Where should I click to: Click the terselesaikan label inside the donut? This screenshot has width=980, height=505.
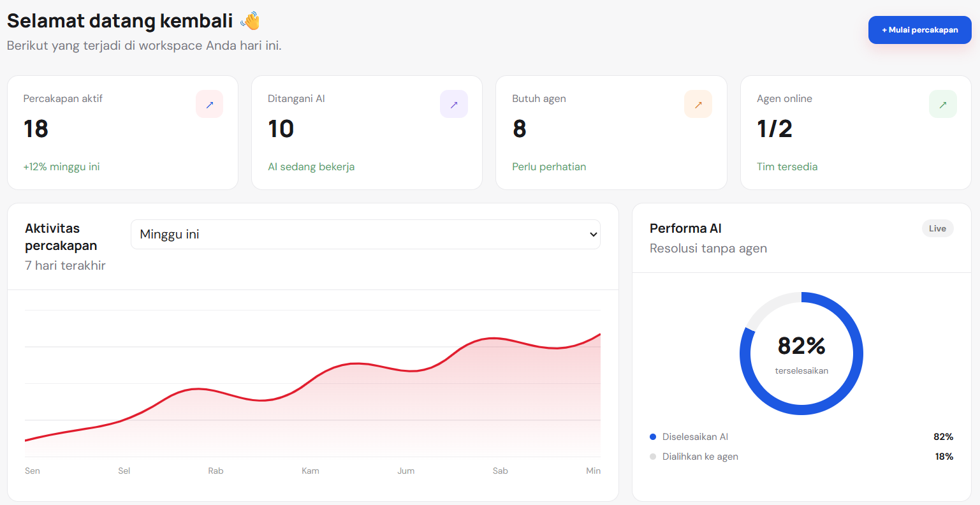click(x=801, y=370)
